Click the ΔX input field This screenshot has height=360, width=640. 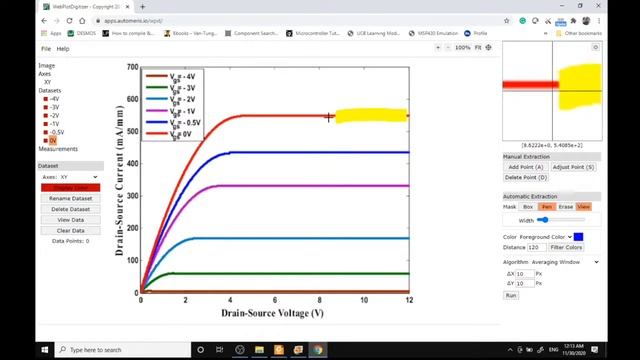(525, 274)
